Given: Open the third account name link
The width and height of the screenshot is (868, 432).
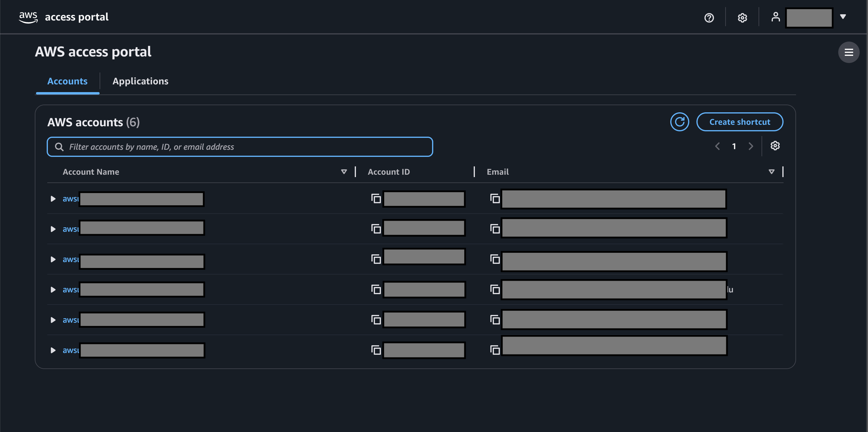Looking at the screenshot, I should (133, 261).
